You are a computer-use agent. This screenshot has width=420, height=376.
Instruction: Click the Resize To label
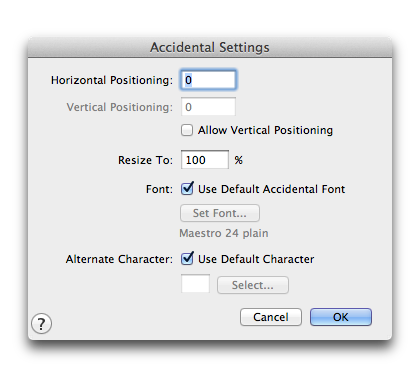click(146, 160)
